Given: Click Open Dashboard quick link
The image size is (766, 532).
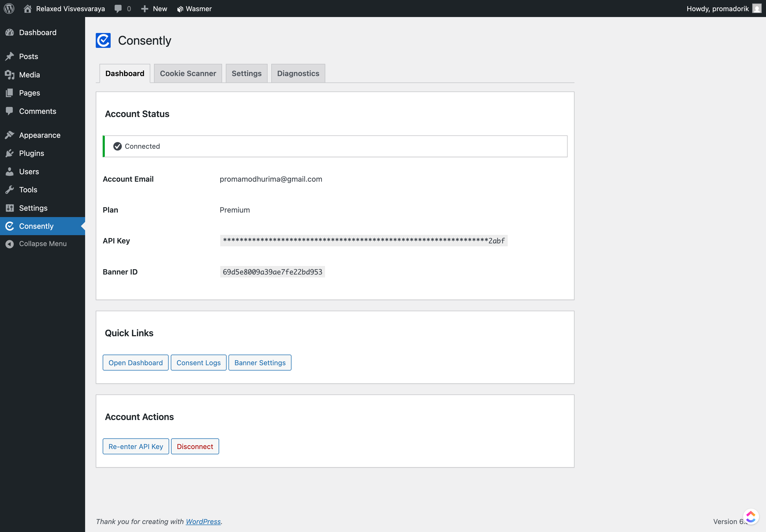Looking at the screenshot, I should 135,362.
